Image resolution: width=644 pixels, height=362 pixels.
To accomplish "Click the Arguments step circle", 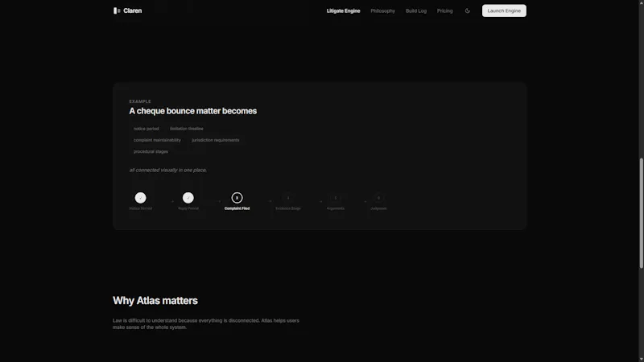I will click(x=336, y=198).
